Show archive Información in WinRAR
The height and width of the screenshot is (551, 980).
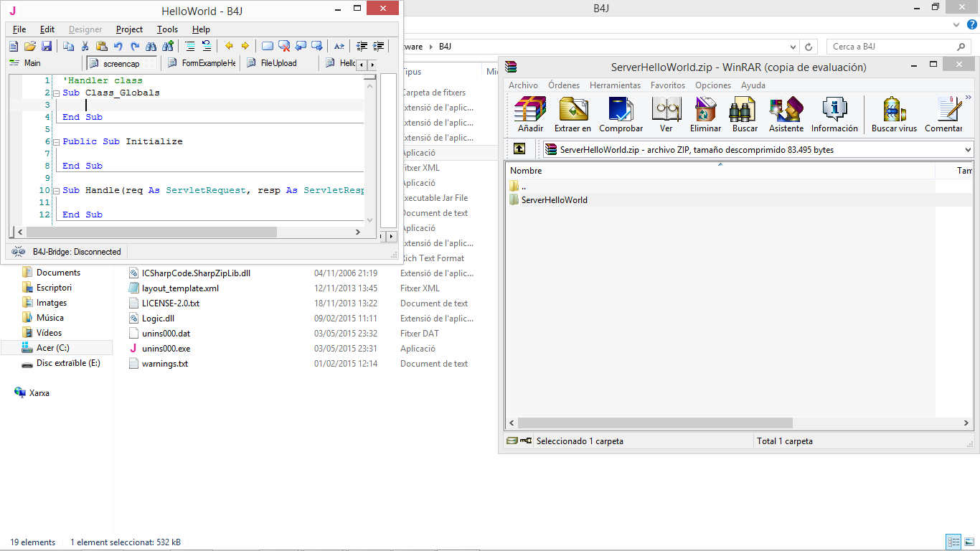coord(834,115)
